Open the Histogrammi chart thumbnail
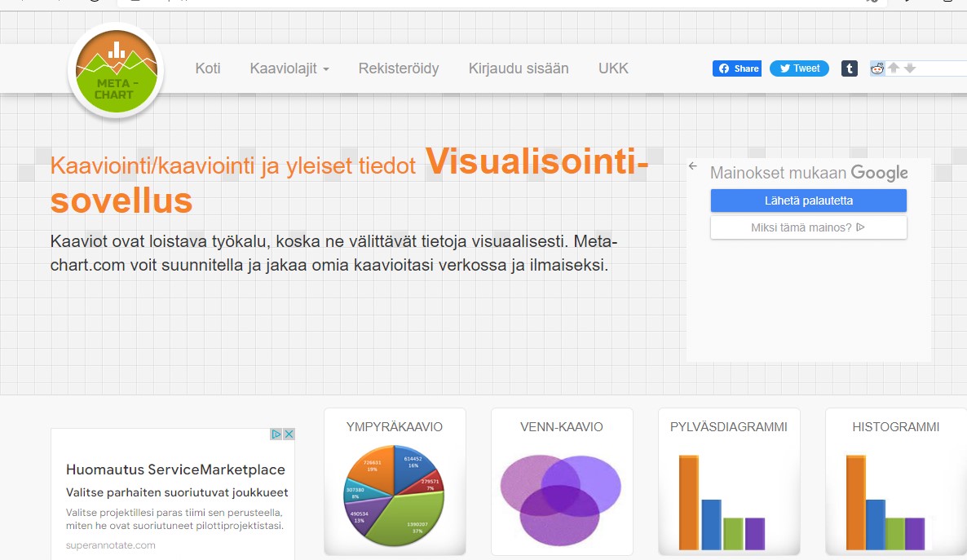967x560 pixels. [896, 481]
